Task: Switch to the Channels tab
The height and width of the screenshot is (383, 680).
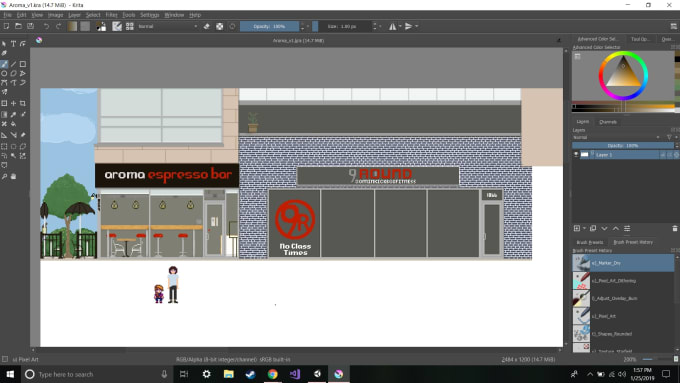Action: click(x=608, y=122)
